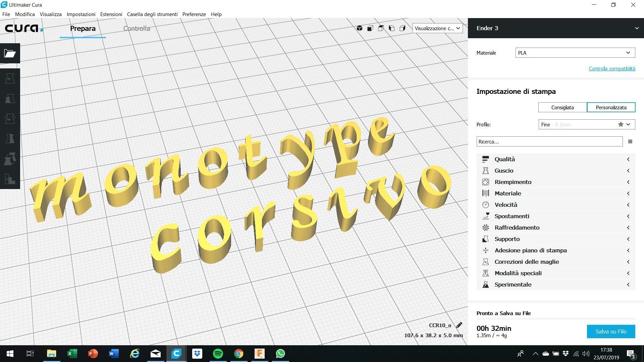Open Casella degli strumenti menu
Screen dimensions: 644x362
point(152,14)
